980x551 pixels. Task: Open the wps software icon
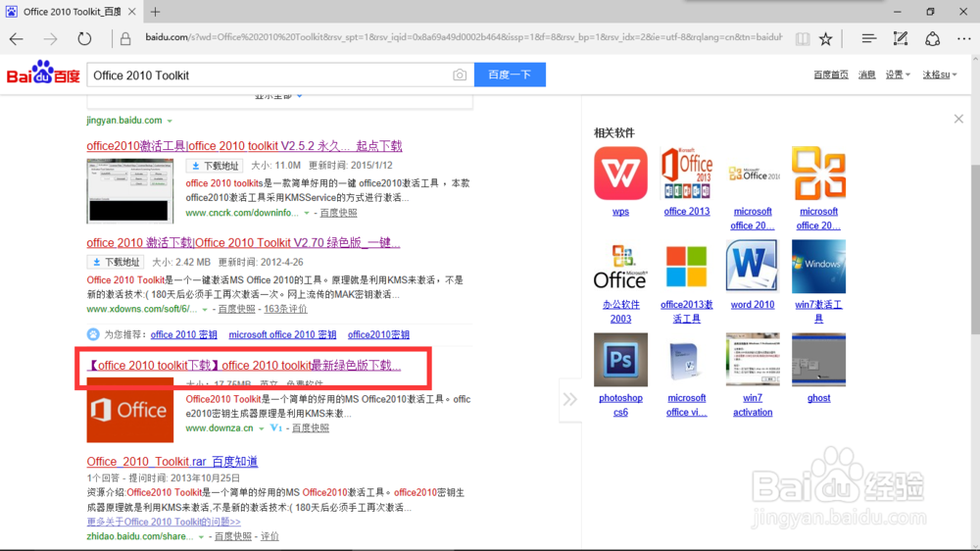pyautogui.click(x=620, y=174)
